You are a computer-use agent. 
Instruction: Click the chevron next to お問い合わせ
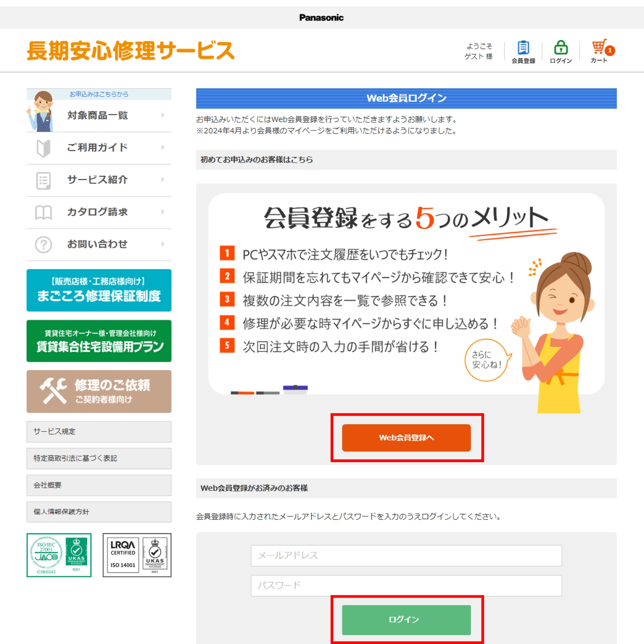162,244
